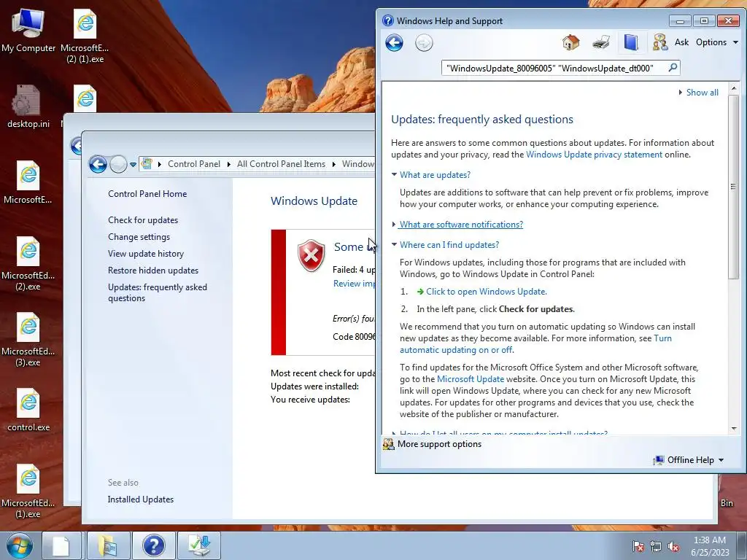Image resolution: width=747 pixels, height=560 pixels.
Task: Click Action Center flag tray icon
Action: coord(638,546)
